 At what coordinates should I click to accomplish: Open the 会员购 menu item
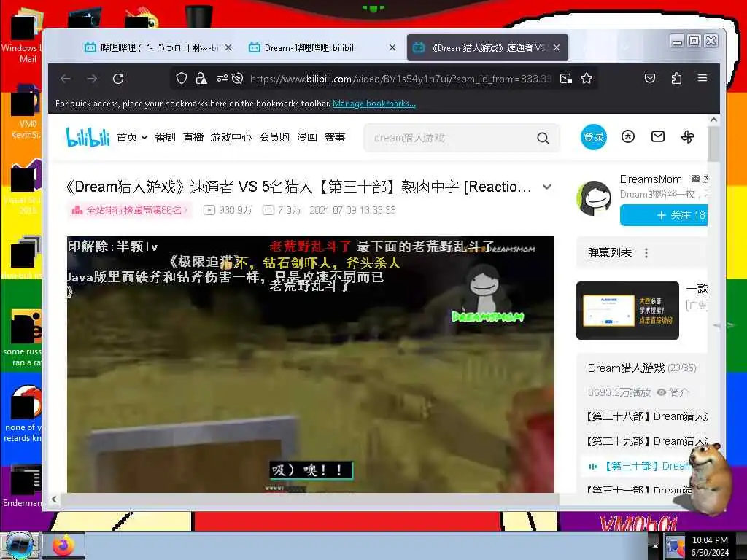click(274, 138)
